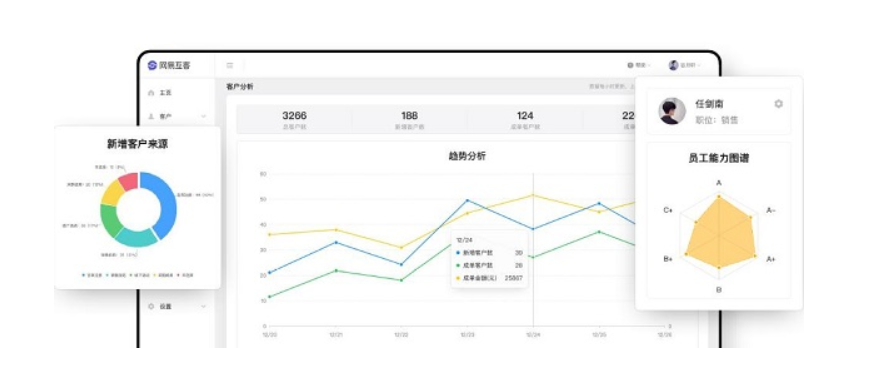The height and width of the screenshot is (380, 874).
Task: Open the home item with house icon
Action: pyautogui.click(x=160, y=93)
